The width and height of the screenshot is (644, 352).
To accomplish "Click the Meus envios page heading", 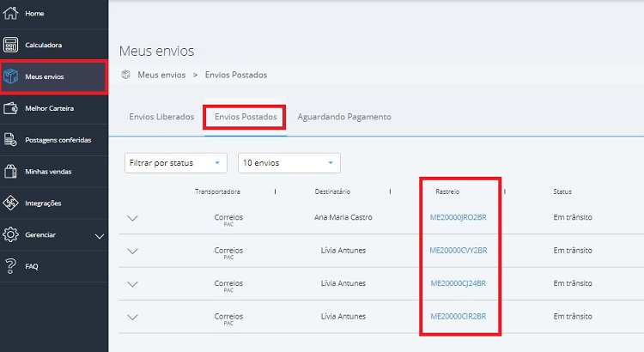I will (156, 51).
